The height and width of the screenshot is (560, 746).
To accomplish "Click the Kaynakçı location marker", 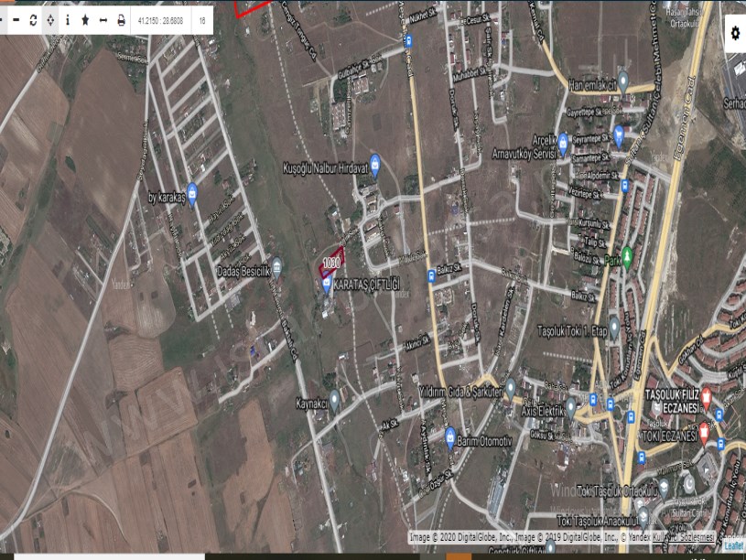I will click(335, 397).
